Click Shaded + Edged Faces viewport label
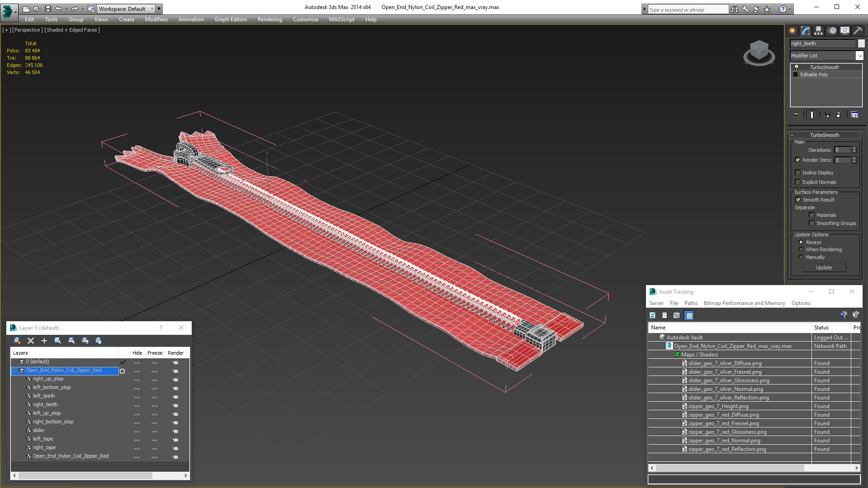The width and height of the screenshot is (868, 488). point(72,30)
